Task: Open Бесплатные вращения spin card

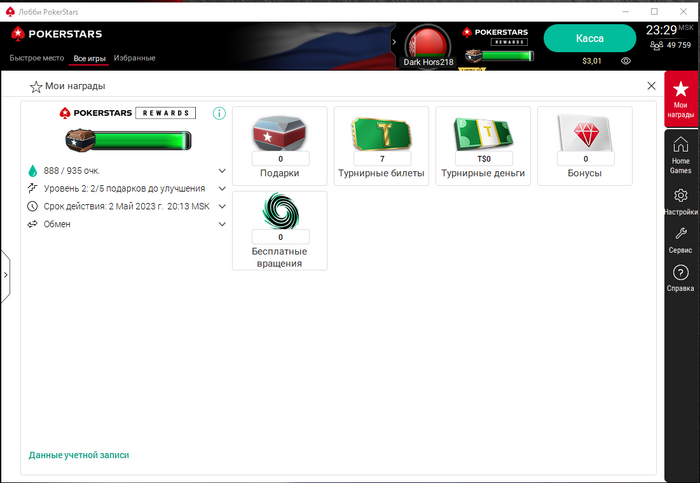Action: point(280,231)
